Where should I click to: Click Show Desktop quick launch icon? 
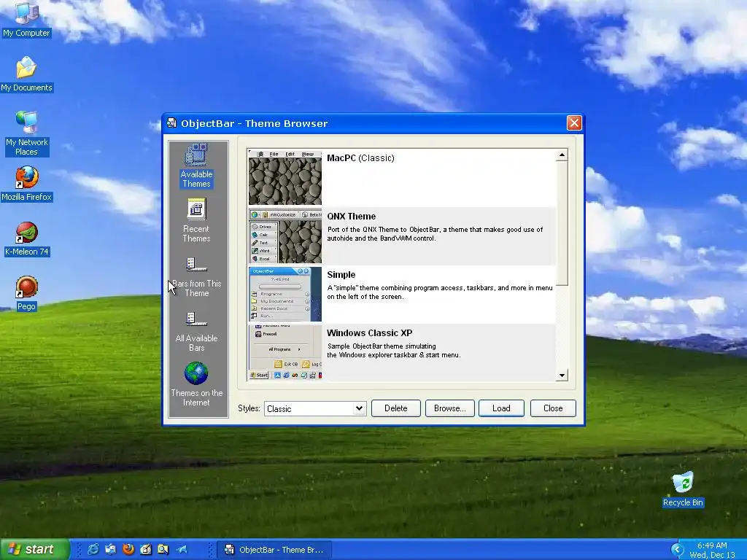(111, 550)
